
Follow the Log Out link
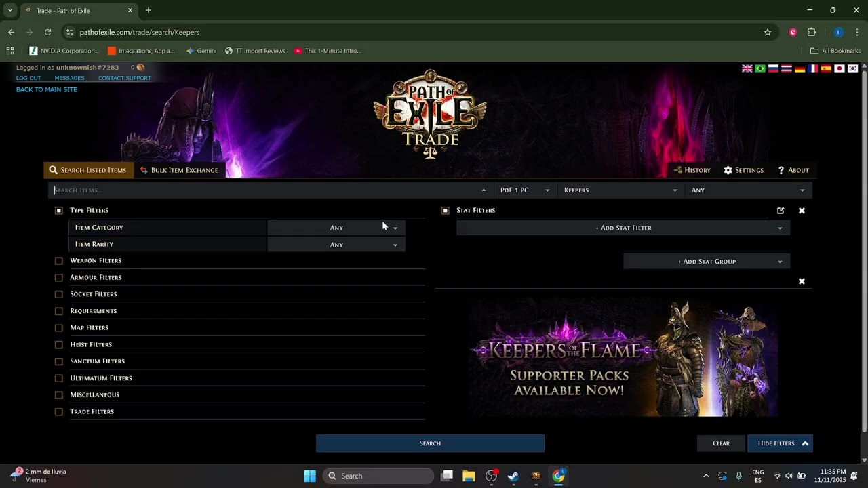pos(28,78)
